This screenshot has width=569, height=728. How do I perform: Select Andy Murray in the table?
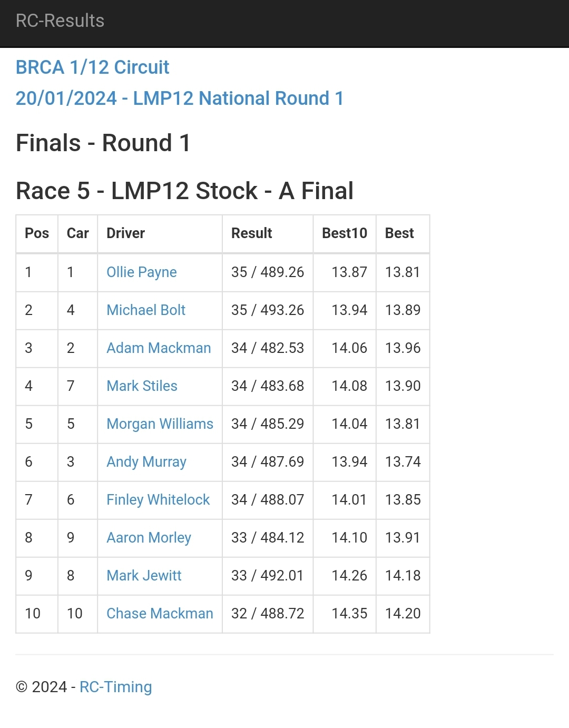pyautogui.click(x=146, y=462)
